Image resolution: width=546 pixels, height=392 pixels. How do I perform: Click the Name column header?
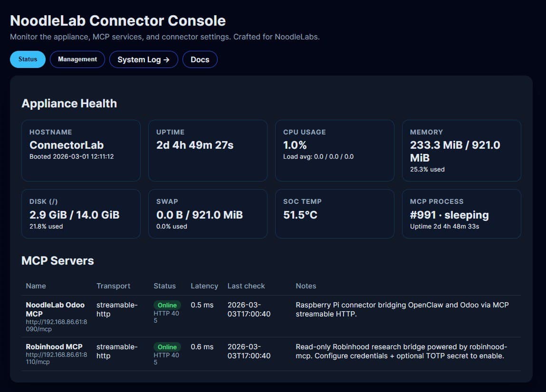(36, 286)
